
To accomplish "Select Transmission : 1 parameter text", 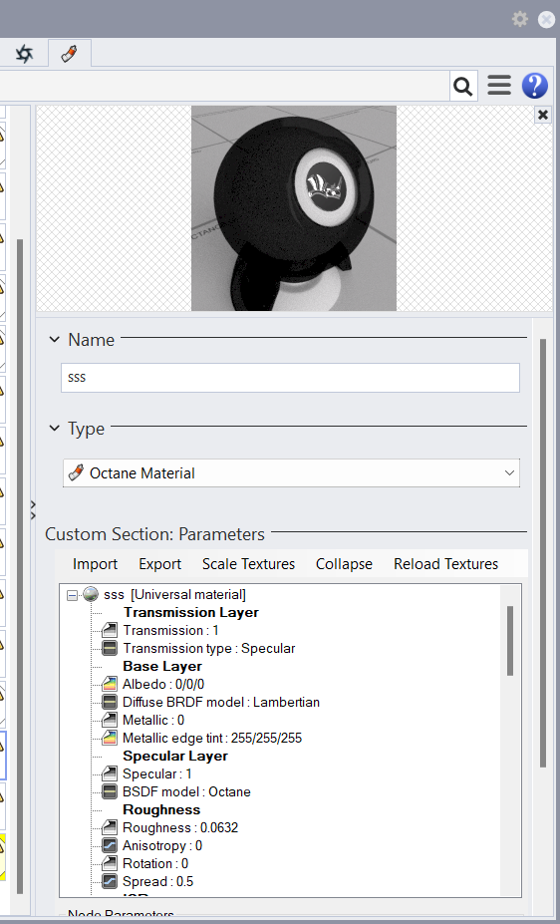I will coord(170,631).
